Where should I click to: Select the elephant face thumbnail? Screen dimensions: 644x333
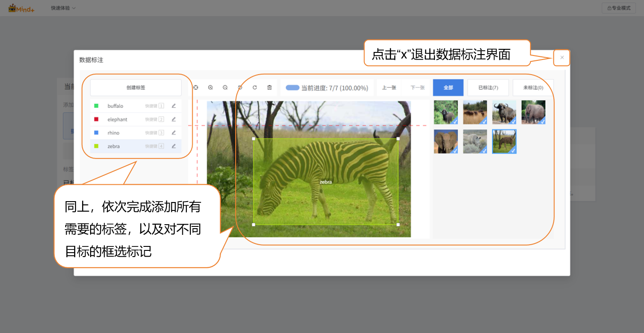pos(446,141)
